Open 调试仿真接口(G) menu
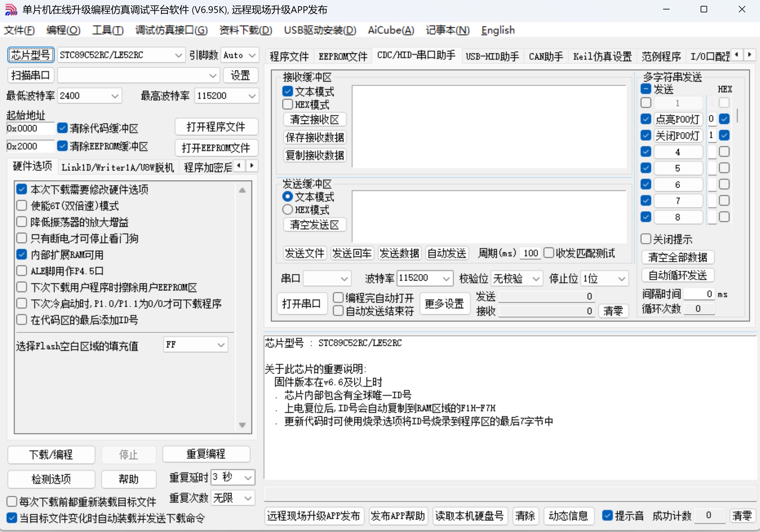Viewport: 760px width, 532px height. tap(171, 30)
